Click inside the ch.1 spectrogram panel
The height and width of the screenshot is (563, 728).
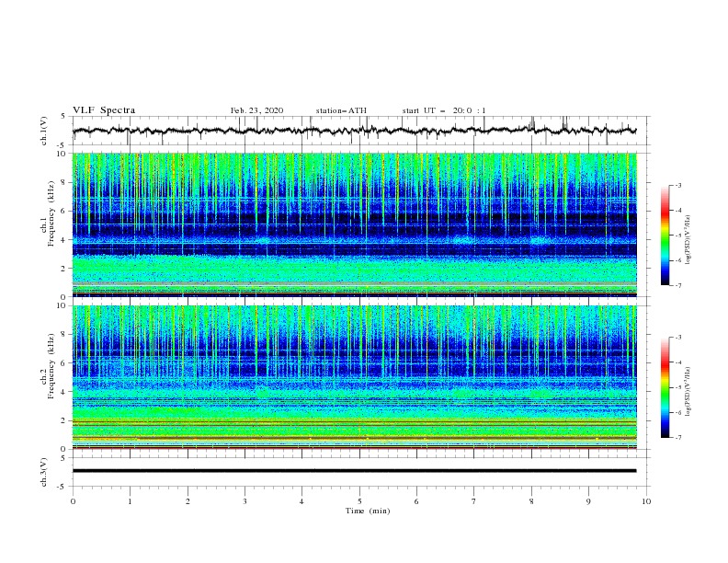point(354,224)
